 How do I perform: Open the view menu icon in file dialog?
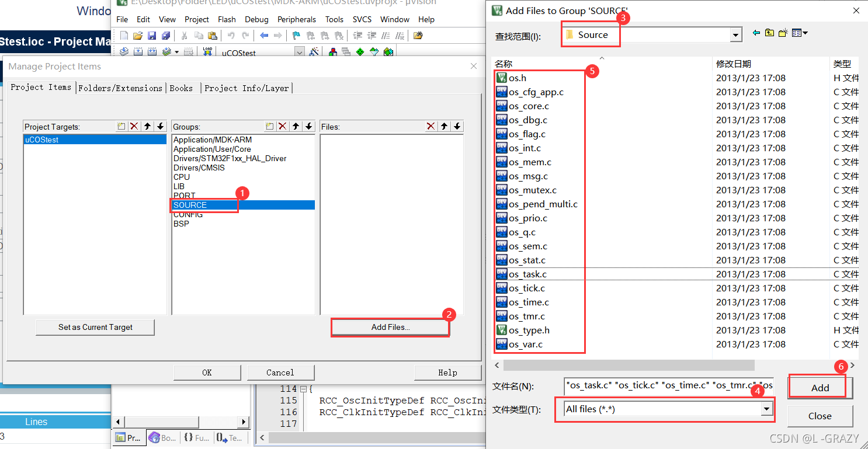pos(800,33)
